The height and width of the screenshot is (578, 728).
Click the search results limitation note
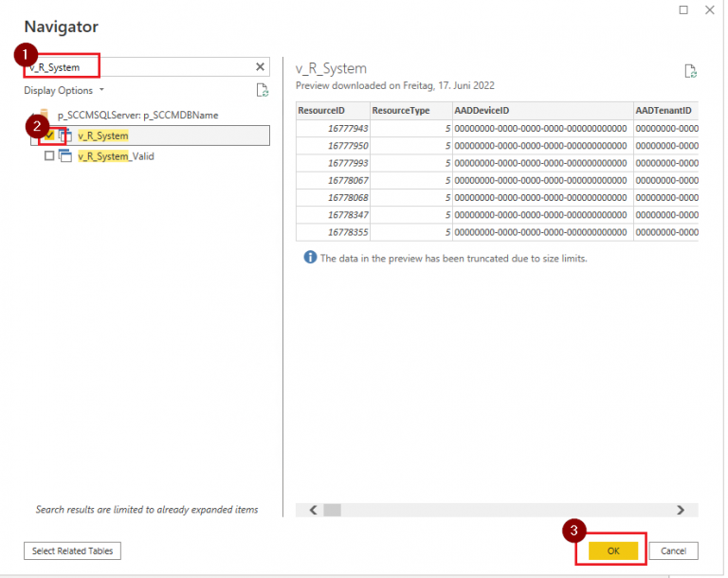(x=147, y=510)
